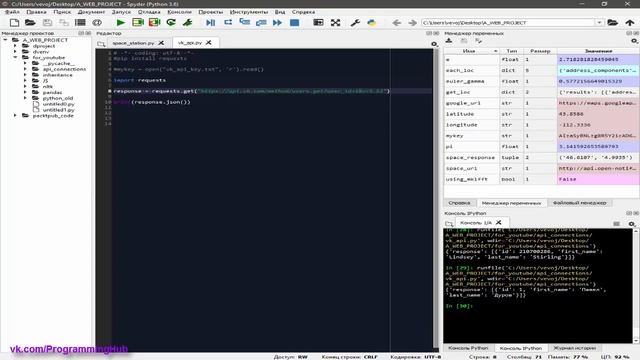
Task: Open a file using the folder toolbar icon
Action: [x=30, y=23]
